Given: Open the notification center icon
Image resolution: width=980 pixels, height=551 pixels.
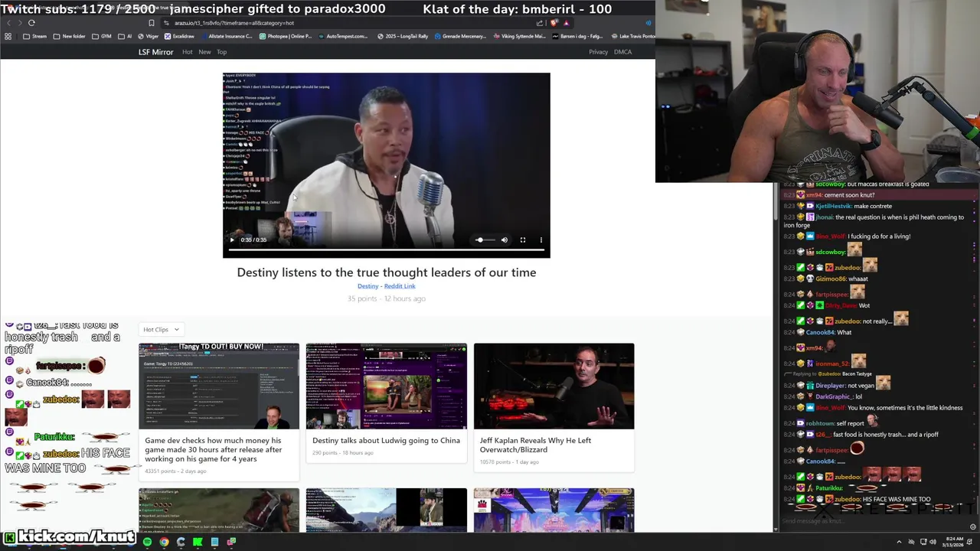Looking at the screenshot, I should click(x=969, y=542).
